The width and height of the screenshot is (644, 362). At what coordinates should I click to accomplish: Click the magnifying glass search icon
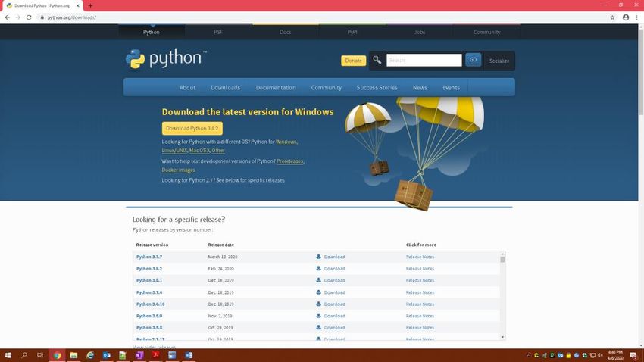[377, 60]
